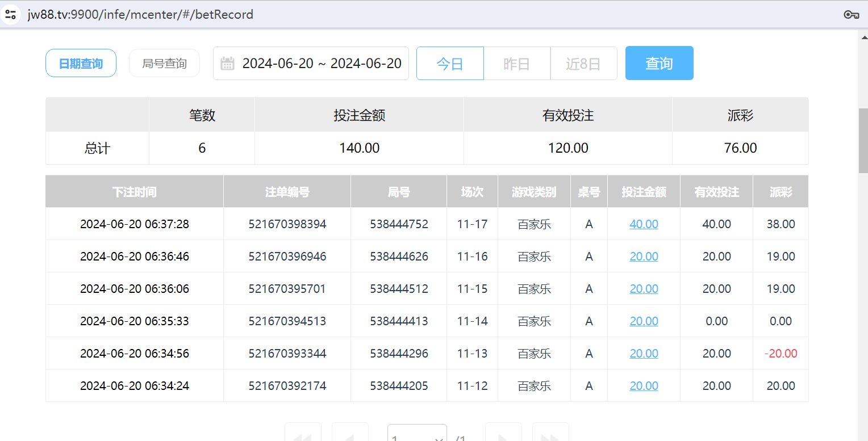This screenshot has height=441, width=868.
Task: Open the 2024-06-20 date range picker
Action: pos(322,64)
